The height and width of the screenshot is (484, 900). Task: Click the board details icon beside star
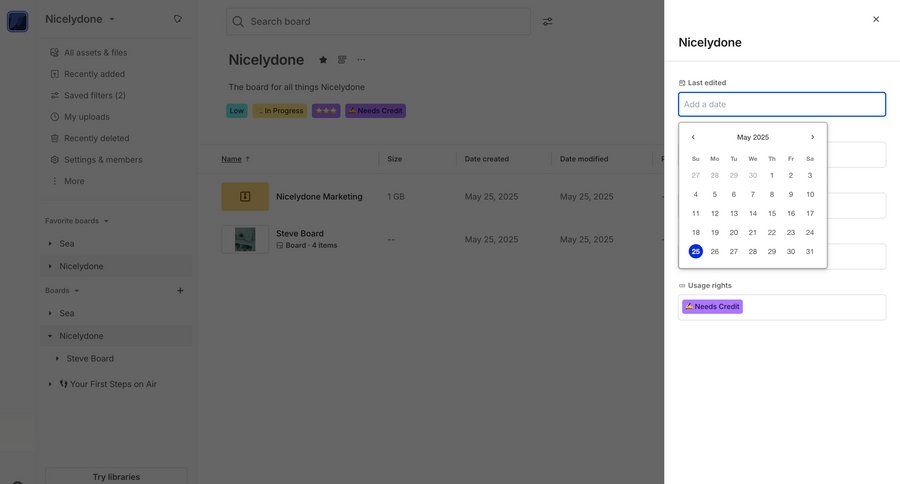(342, 60)
